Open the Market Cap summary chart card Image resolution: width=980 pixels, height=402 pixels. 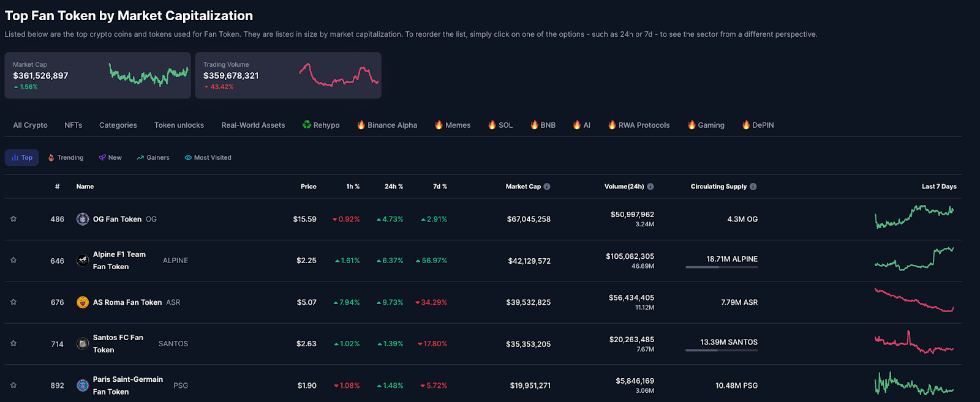(98, 75)
